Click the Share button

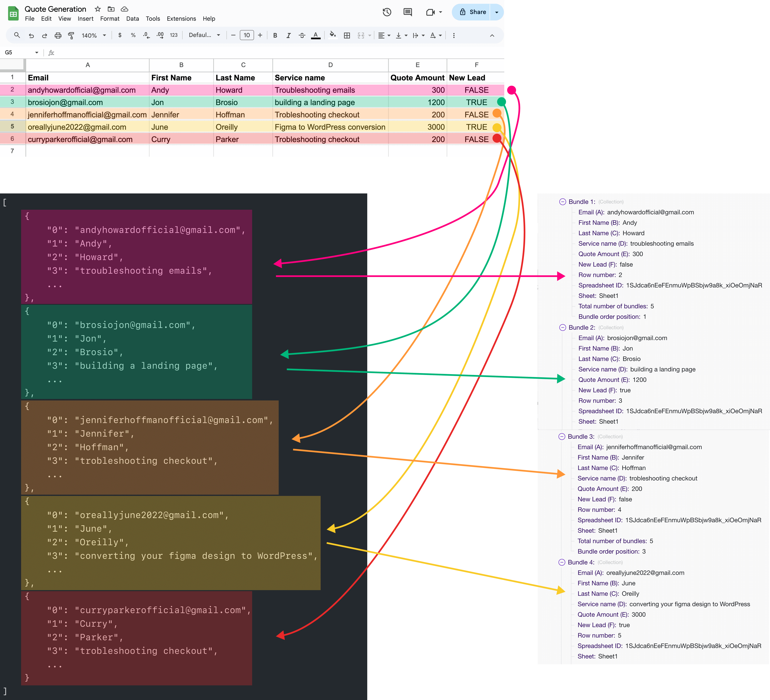click(x=473, y=12)
